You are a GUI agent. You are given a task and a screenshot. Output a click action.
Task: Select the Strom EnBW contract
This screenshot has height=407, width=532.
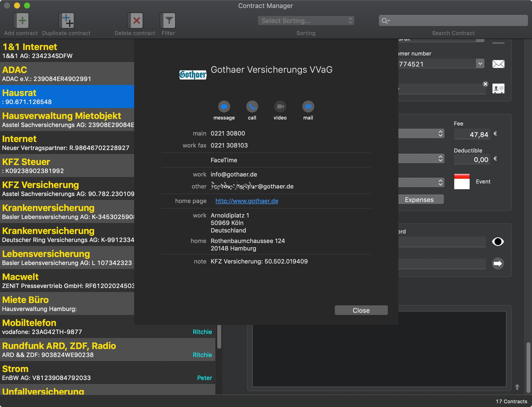point(108,373)
